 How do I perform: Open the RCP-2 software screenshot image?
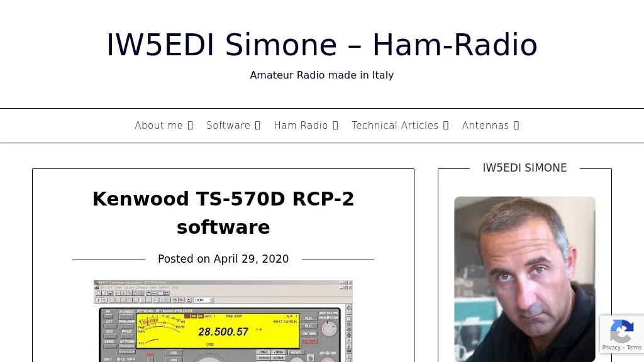223,321
